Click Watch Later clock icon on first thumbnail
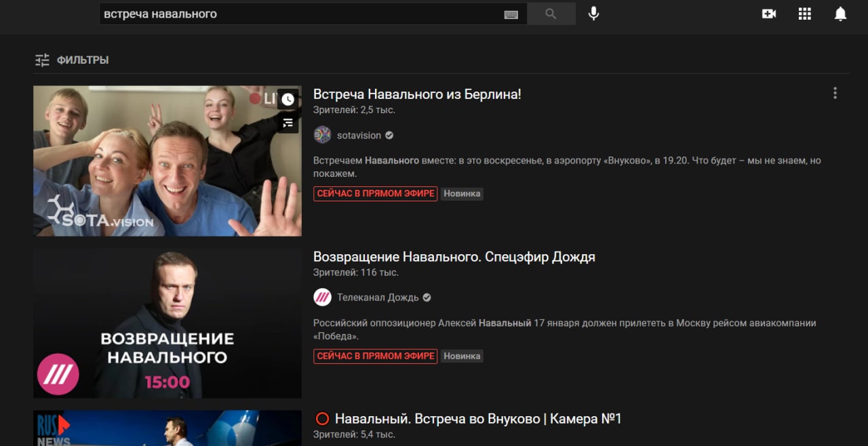 pos(288,99)
